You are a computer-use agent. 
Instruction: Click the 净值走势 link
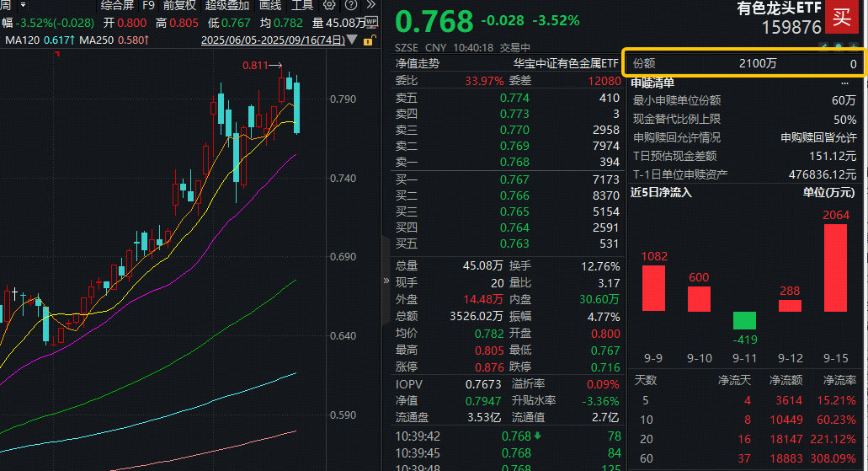(x=418, y=63)
